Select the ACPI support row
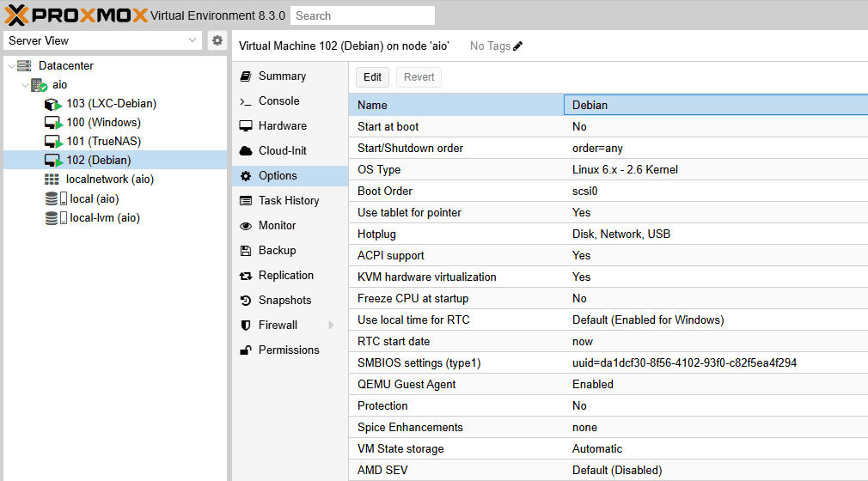Screen dimensions: 868x481 coord(608,255)
